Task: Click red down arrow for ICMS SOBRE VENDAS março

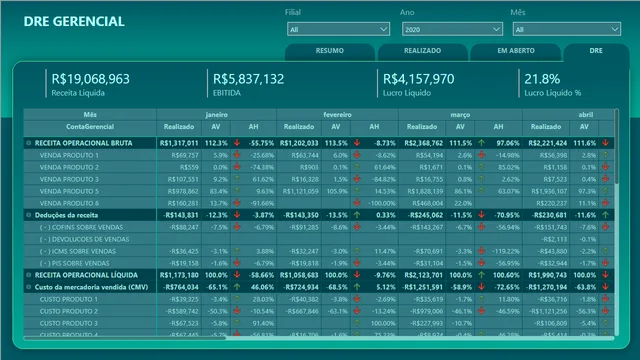Action: [x=482, y=251]
